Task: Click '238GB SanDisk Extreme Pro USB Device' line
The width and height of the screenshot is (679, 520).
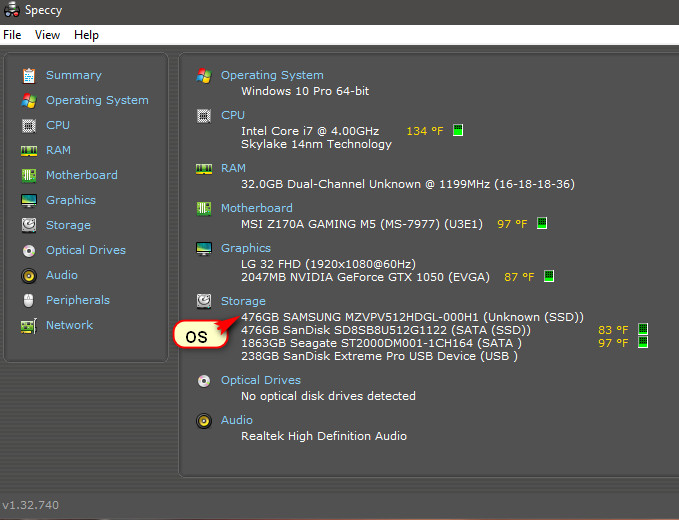Action: [379, 356]
